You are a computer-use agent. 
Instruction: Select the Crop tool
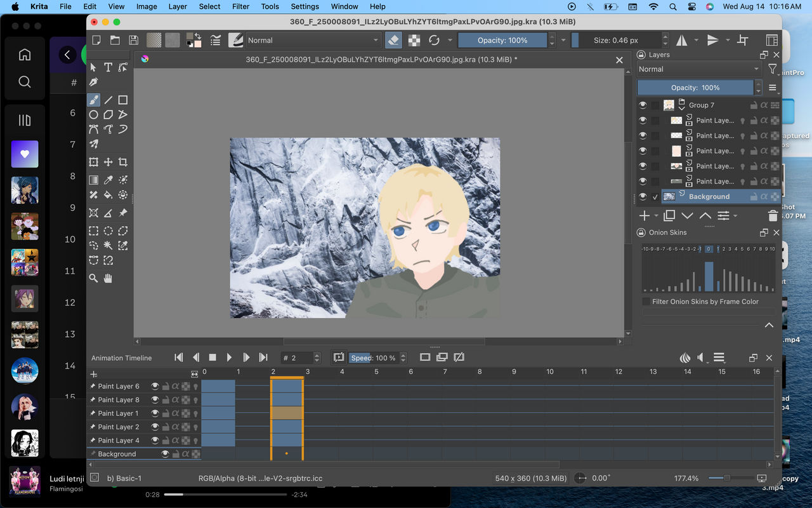click(x=123, y=162)
